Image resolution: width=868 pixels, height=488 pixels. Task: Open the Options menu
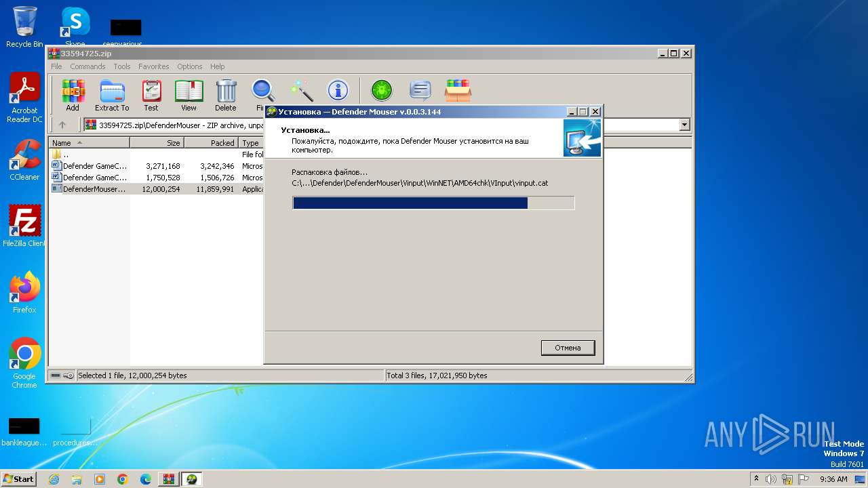[x=190, y=66]
